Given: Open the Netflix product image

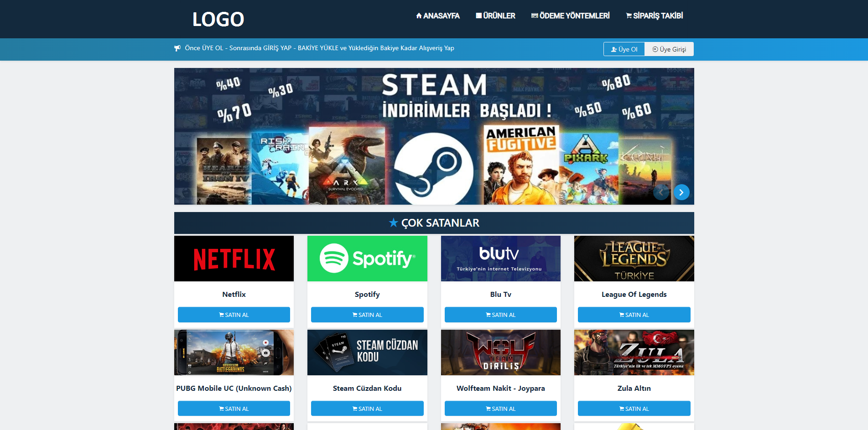Looking at the screenshot, I should coord(234,259).
